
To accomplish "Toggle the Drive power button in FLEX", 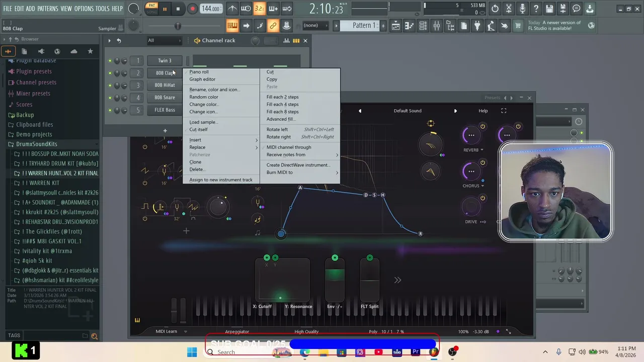I will (x=482, y=198).
